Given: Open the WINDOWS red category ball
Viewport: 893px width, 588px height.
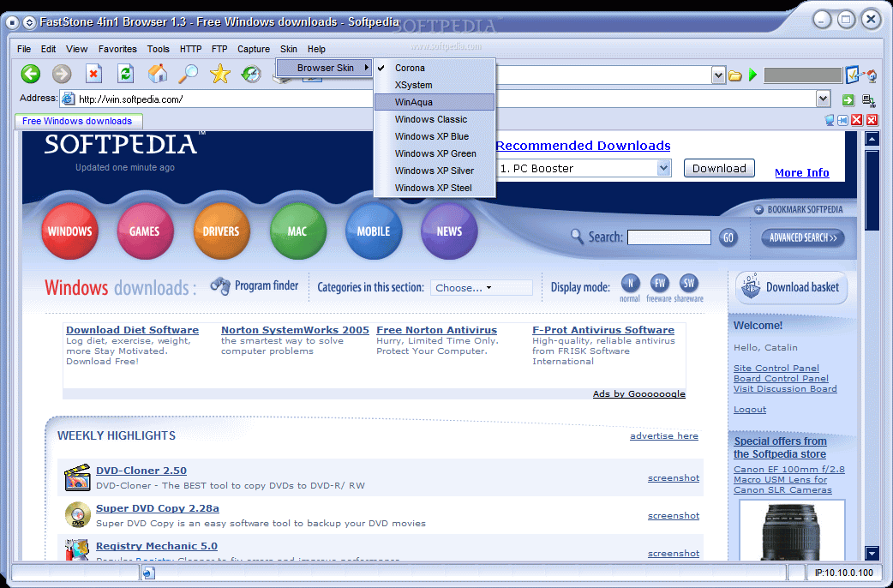Looking at the screenshot, I should coord(69,231).
